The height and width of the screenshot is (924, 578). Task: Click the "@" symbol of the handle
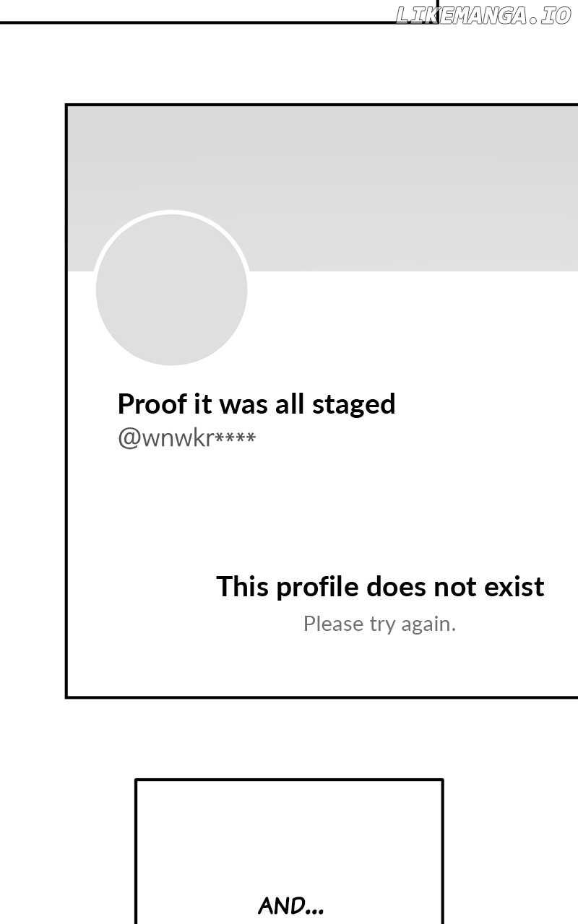pyautogui.click(x=129, y=439)
